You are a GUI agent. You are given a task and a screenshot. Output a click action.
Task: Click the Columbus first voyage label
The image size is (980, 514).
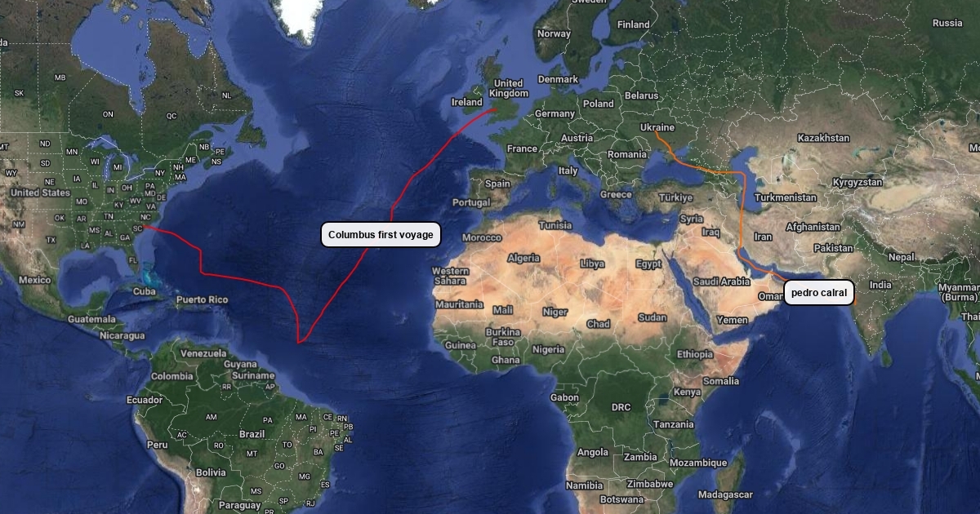point(381,235)
